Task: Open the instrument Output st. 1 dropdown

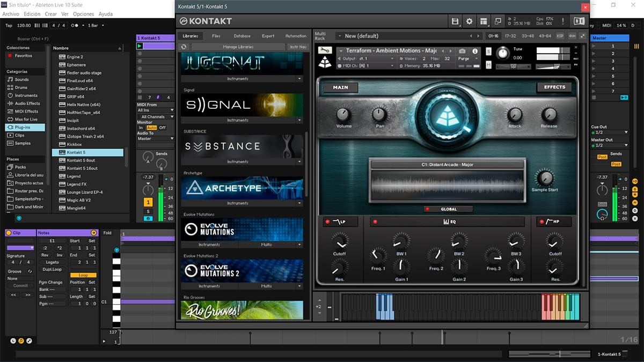Action: (366, 58)
